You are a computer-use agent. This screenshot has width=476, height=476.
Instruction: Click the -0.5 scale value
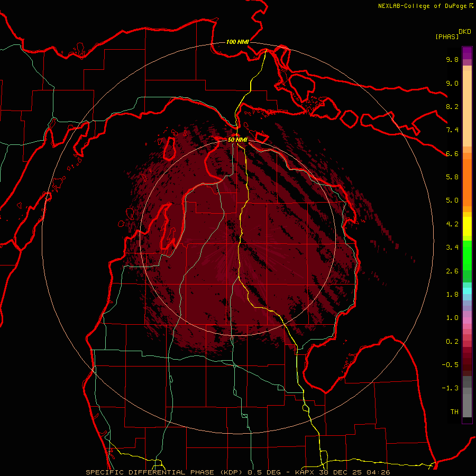click(x=450, y=365)
